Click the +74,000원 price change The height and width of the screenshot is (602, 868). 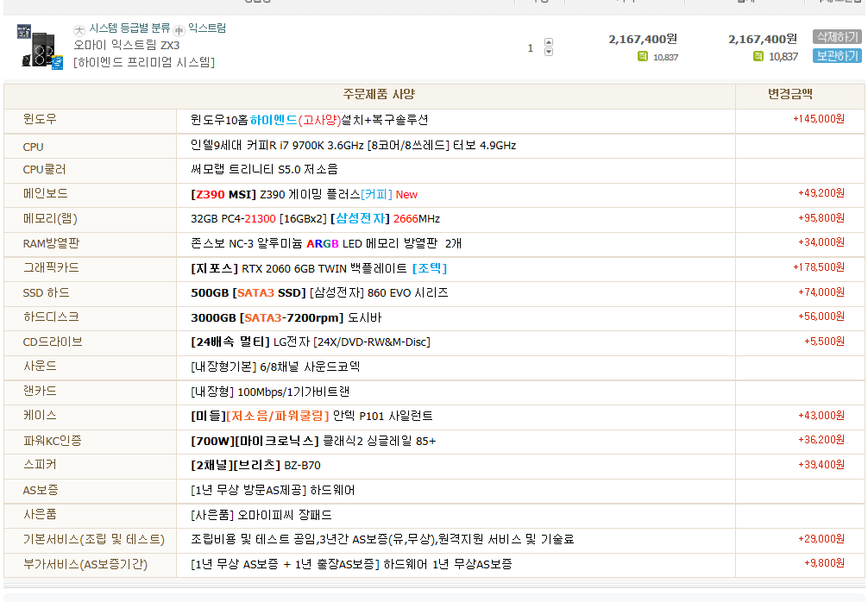click(x=821, y=292)
